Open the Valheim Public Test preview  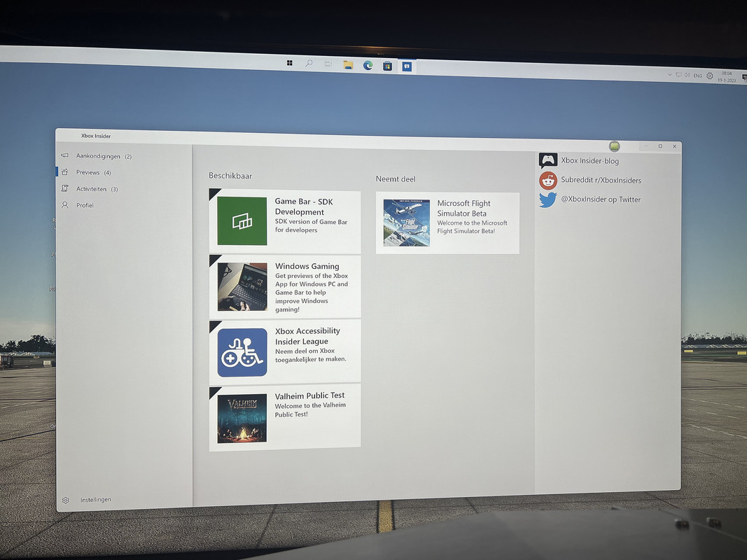(x=285, y=418)
